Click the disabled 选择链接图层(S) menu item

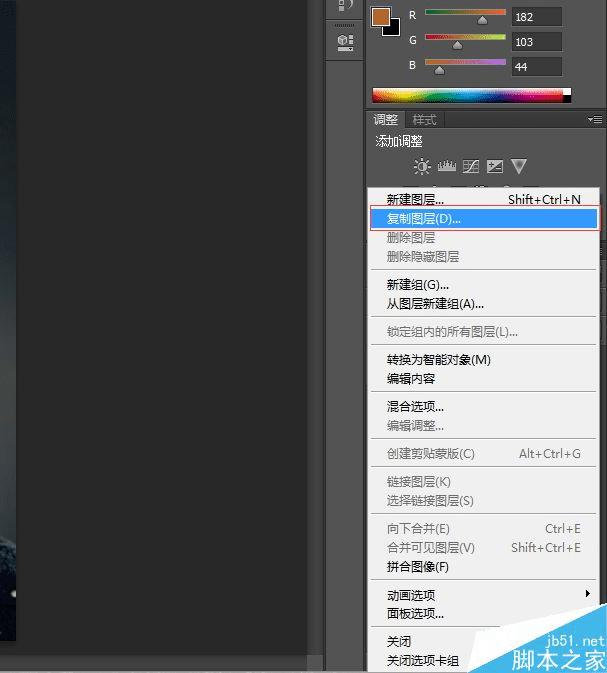pos(483,500)
